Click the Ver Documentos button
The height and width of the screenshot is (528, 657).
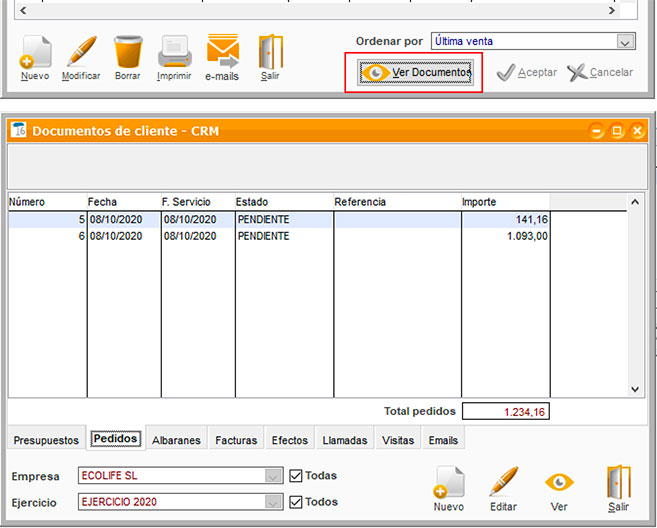coord(415,72)
